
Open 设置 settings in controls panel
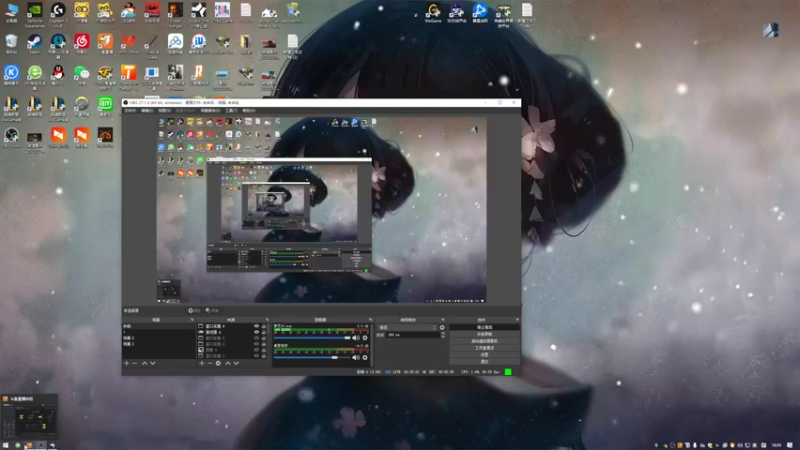pos(484,355)
